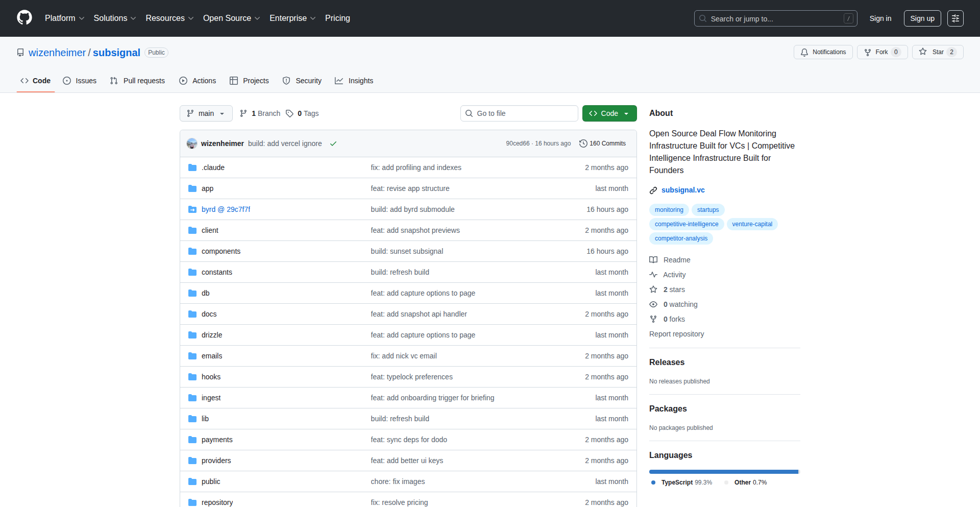Expand the green Code dropdown
This screenshot has width=980, height=507.
609,113
